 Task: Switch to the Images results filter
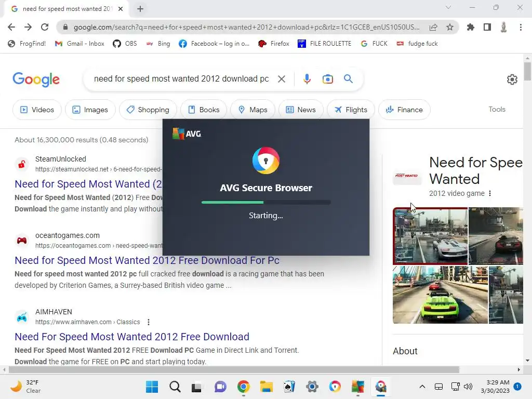[90, 110]
